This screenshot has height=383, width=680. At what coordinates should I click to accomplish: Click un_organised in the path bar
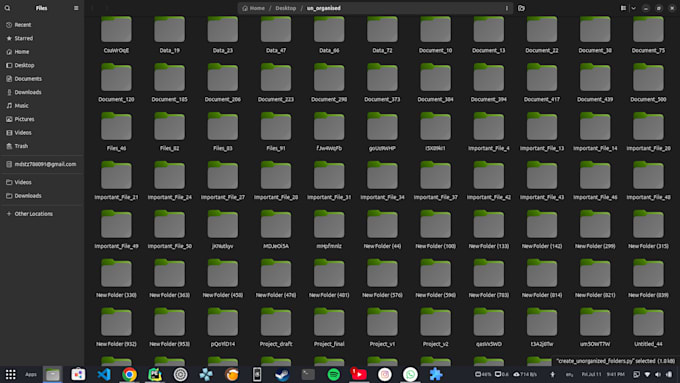click(324, 8)
